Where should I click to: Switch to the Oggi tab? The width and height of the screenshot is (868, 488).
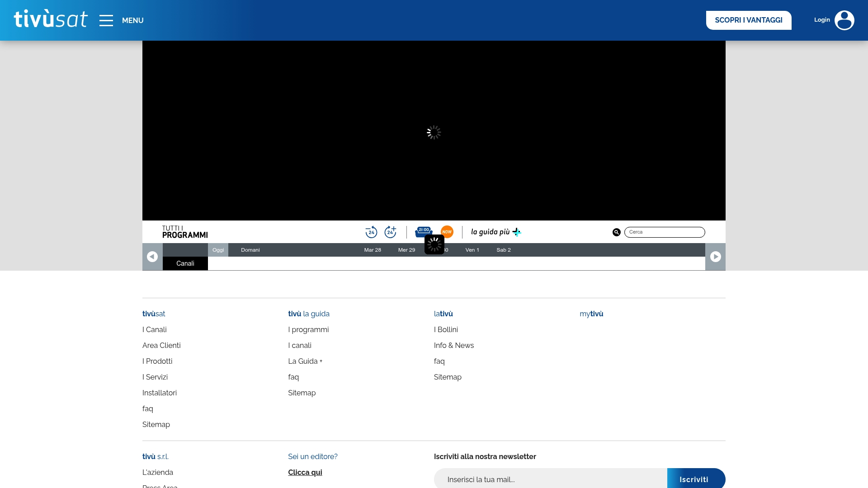coord(218,249)
